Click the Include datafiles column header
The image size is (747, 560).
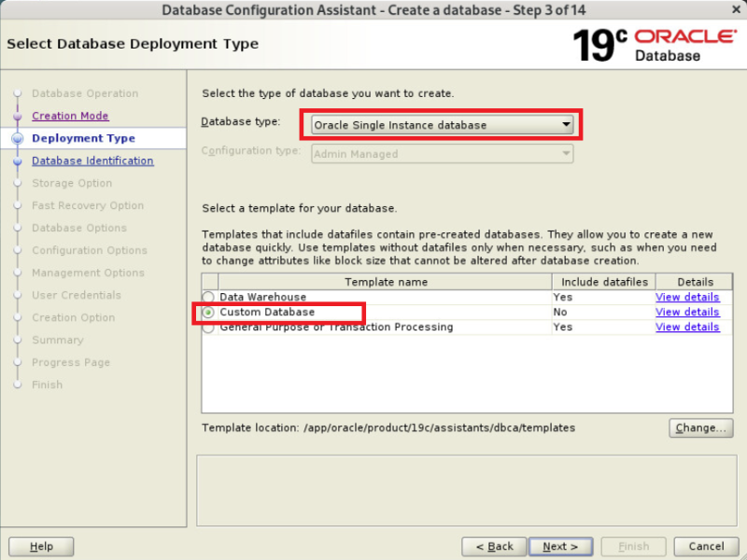(x=604, y=282)
